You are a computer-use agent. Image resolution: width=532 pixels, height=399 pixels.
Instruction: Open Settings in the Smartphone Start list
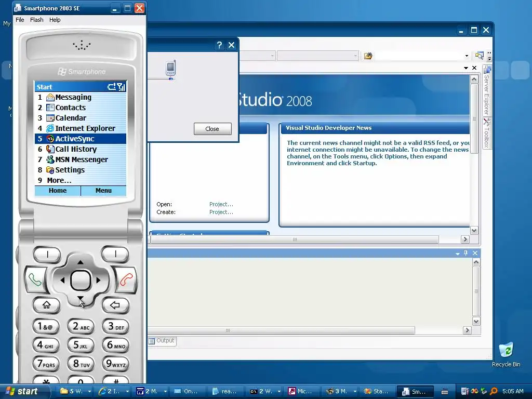81,170
